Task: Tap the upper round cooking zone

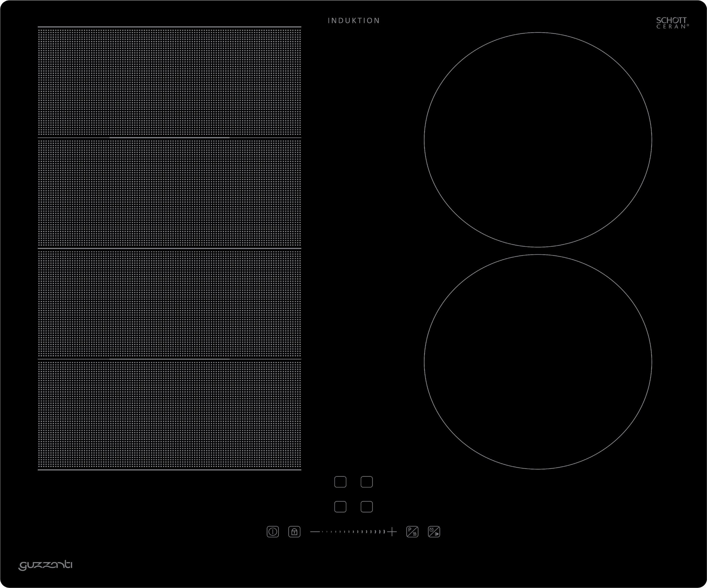Action: 538,140
